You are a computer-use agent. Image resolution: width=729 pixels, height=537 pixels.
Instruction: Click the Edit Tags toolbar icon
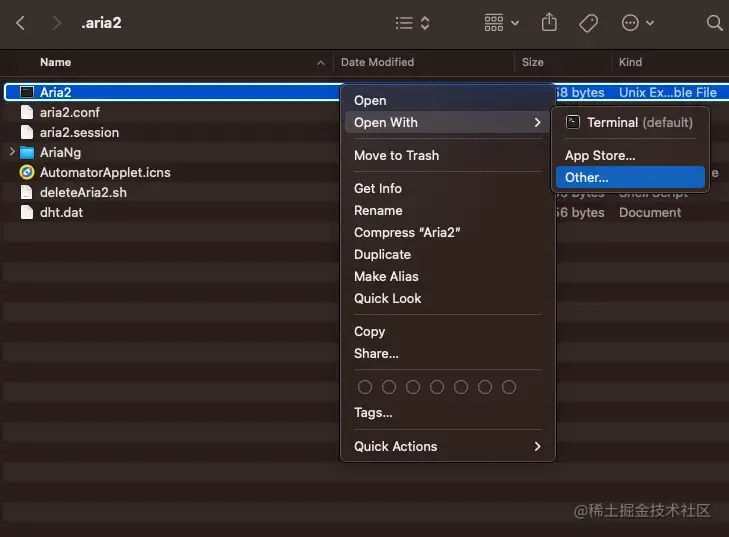point(588,23)
